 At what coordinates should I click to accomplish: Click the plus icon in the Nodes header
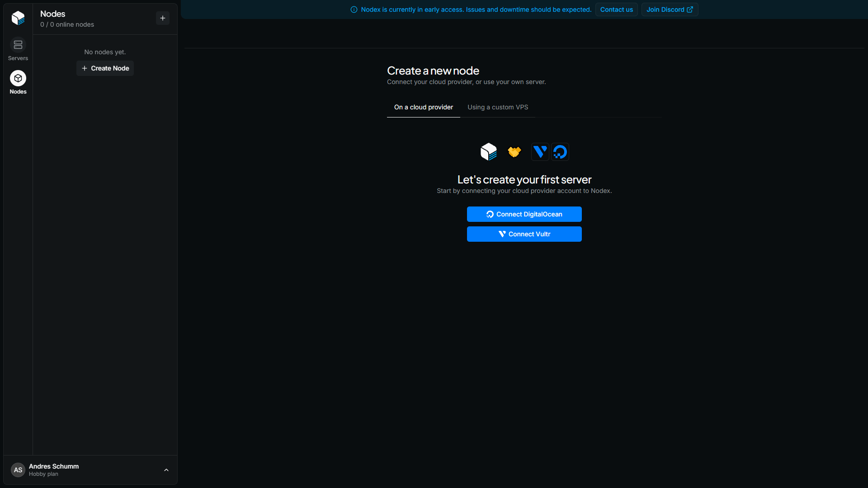163,18
